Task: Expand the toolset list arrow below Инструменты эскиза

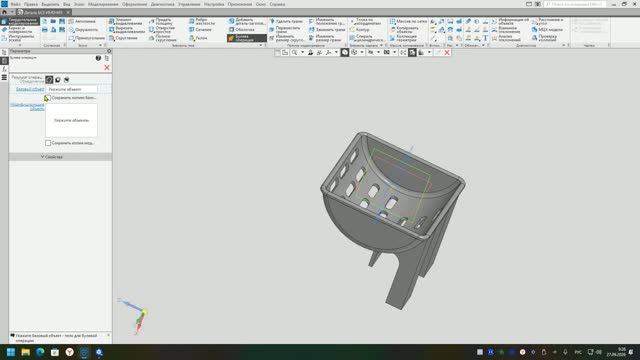Action: 19,45
